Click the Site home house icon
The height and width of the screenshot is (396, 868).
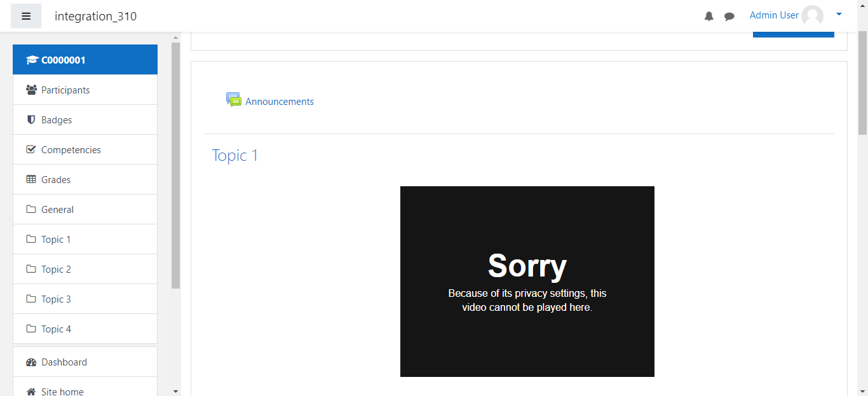click(31, 392)
